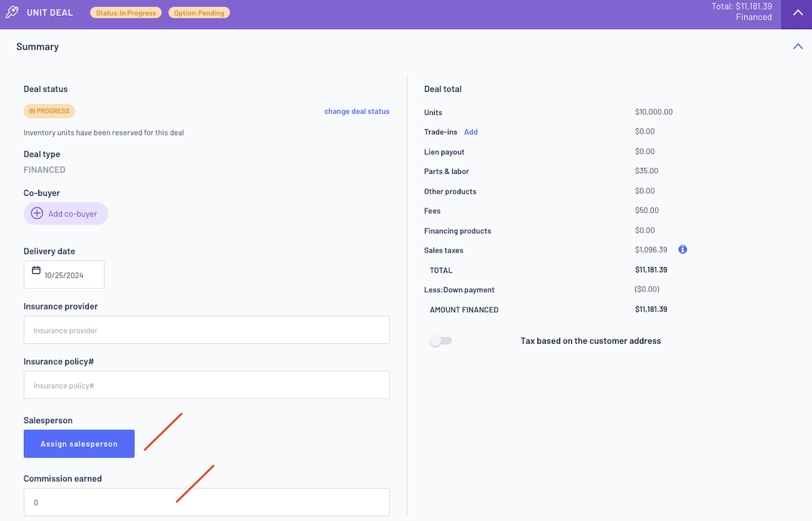Image resolution: width=812 pixels, height=521 pixels.
Task: Click the Option:Pending badge
Action: point(199,13)
